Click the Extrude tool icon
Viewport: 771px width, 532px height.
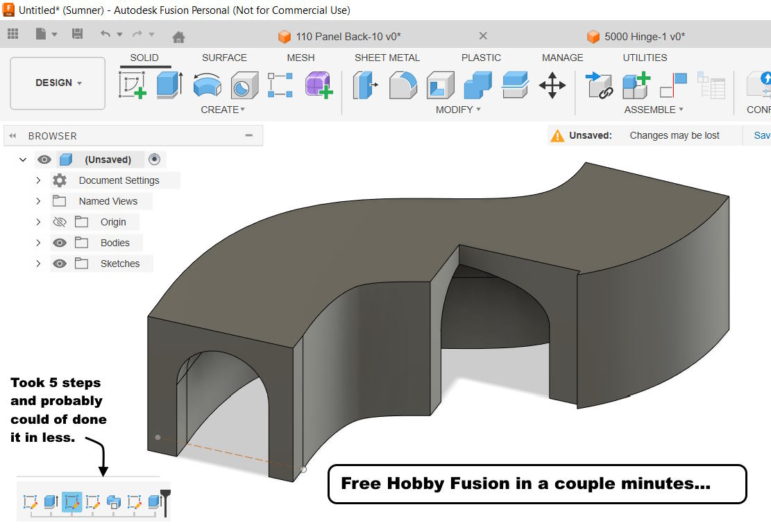coord(169,85)
